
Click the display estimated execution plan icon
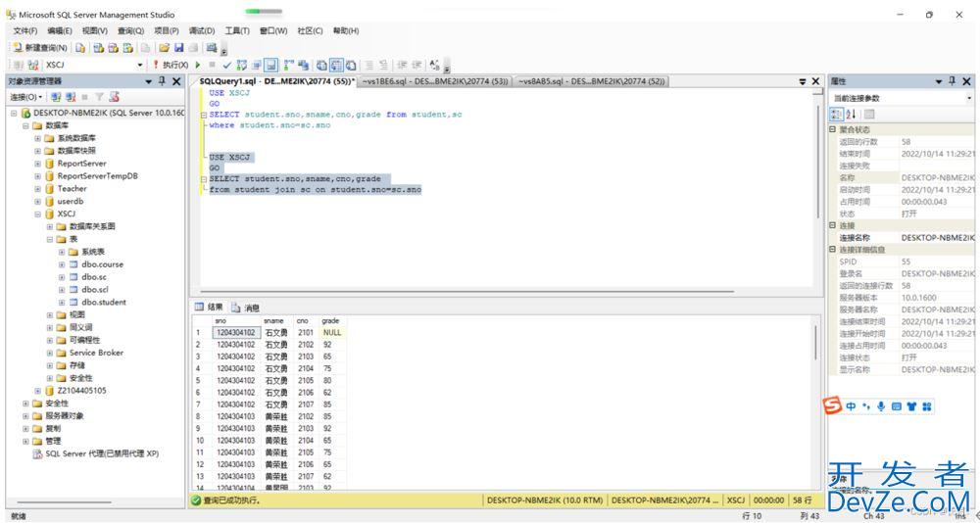[241, 65]
